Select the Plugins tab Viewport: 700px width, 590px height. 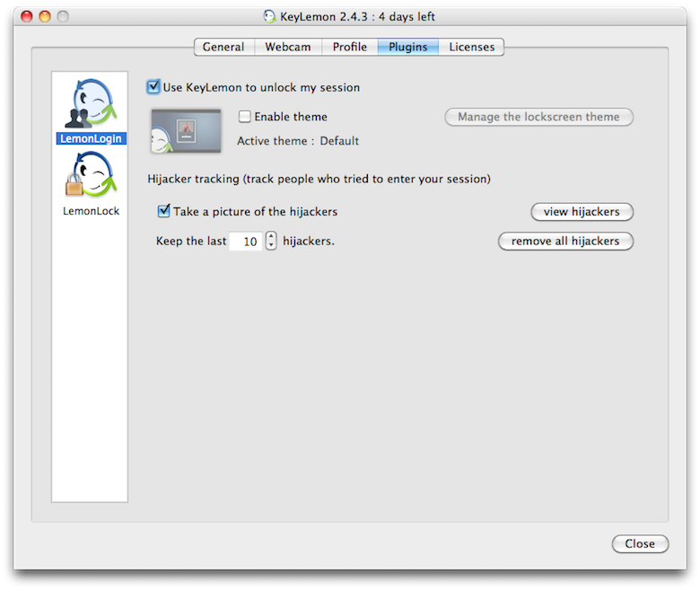(x=408, y=47)
